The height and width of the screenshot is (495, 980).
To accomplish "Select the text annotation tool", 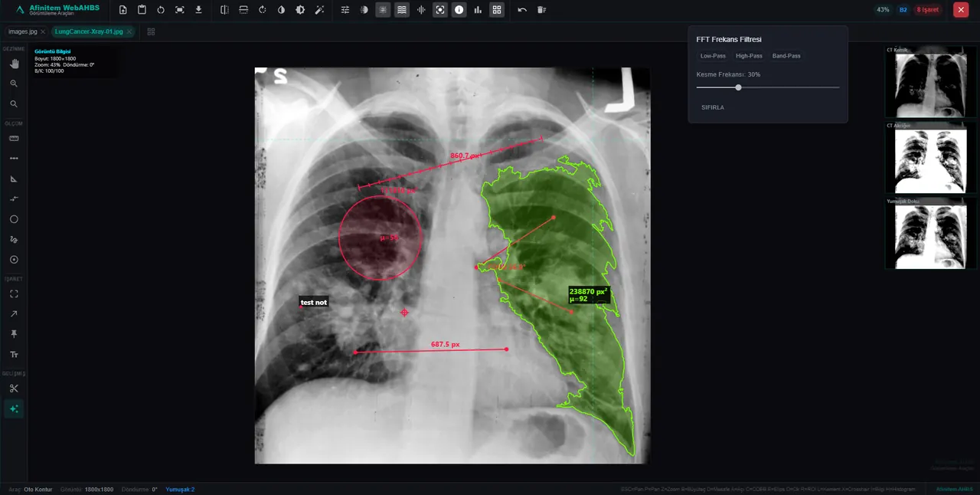I will [14, 355].
